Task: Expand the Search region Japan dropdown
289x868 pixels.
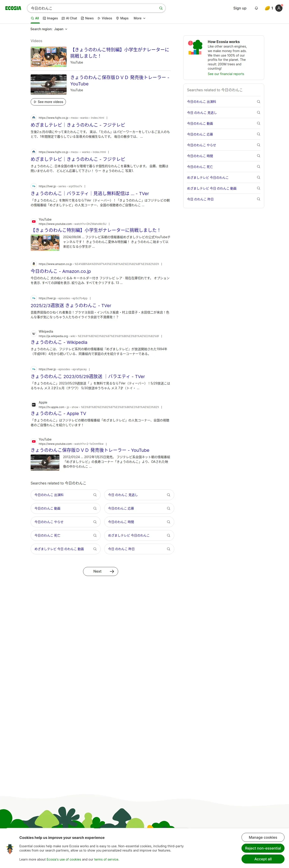Action: click(x=49, y=29)
